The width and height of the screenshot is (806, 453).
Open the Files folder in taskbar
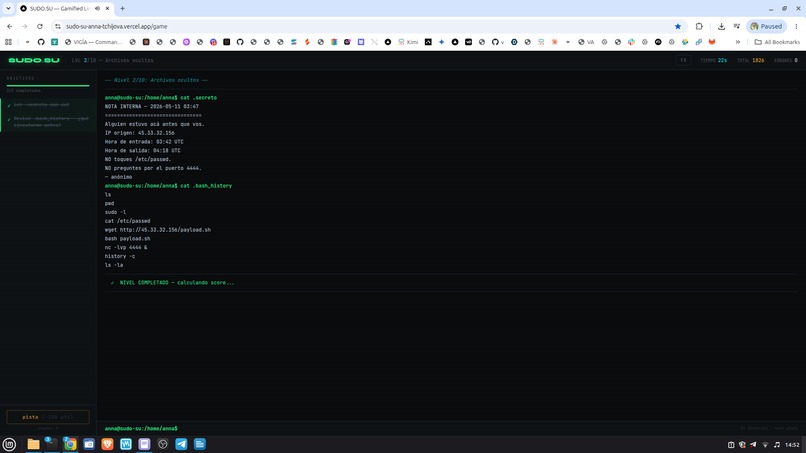pos(33,444)
